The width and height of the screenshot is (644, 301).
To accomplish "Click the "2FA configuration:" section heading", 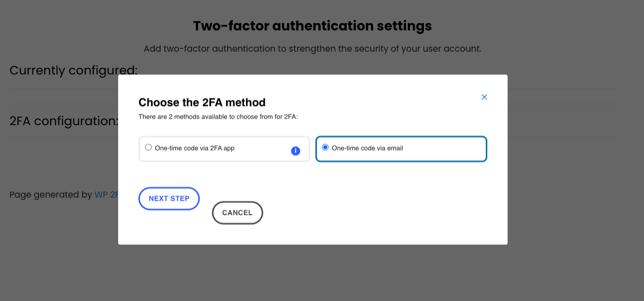I will 64,121.
